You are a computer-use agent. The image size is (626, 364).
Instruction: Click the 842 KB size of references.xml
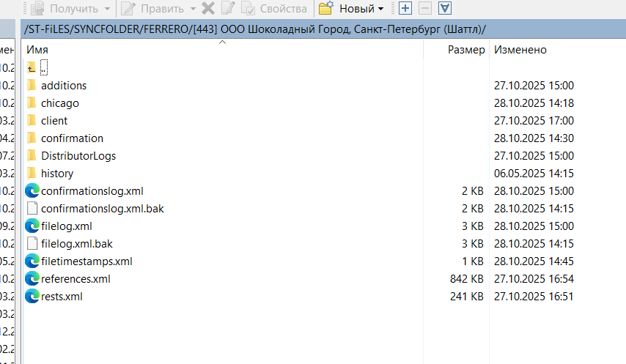467,279
